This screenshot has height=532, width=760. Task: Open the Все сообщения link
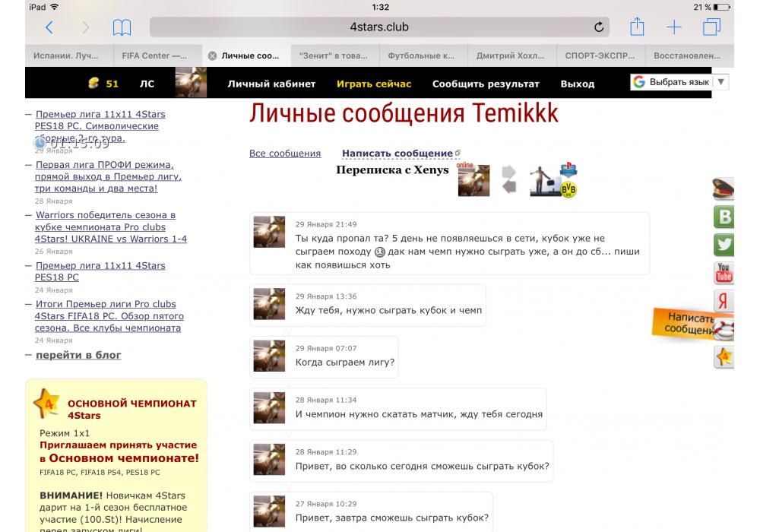click(285, 154)
